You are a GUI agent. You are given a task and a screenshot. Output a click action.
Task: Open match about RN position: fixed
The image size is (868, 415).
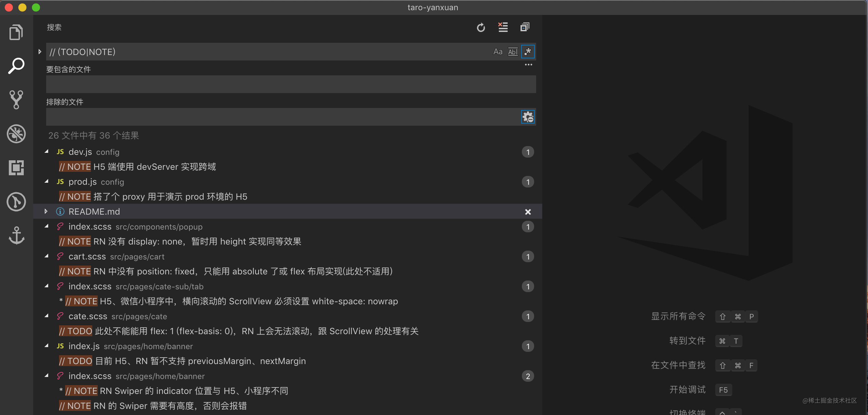click(226, 271)
